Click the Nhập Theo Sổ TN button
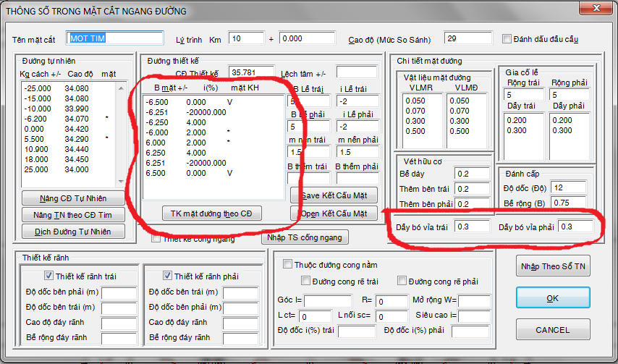This screenshot has height=364, width=618. tap(553, 266)
